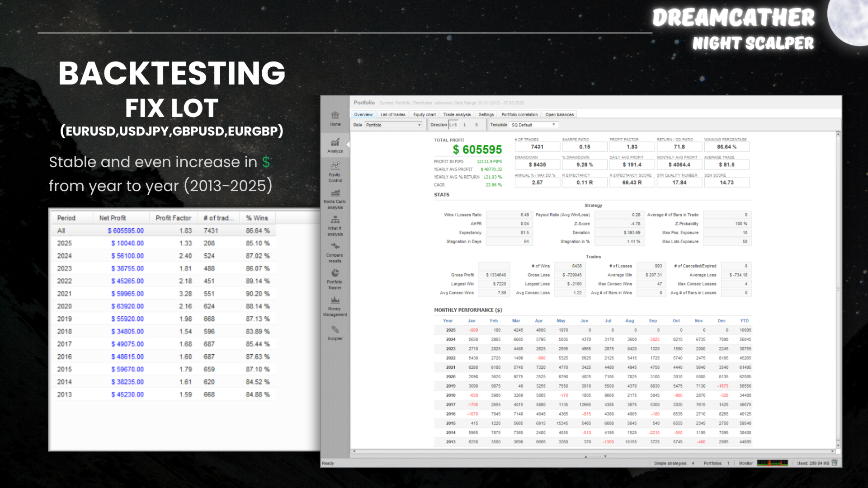
Task: Click the horizontal scrollbar right arrow
Action: pyautogui.click(x=832, y=451)
